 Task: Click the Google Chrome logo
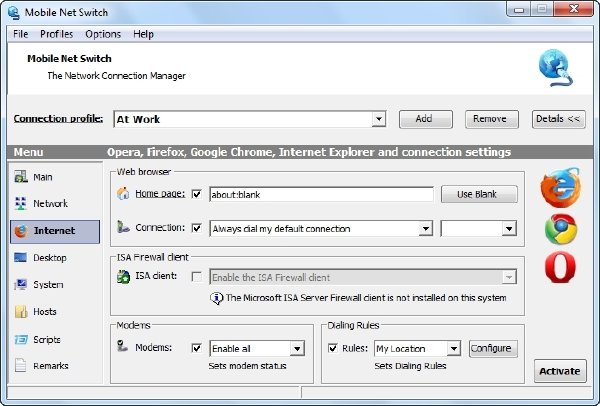click(561, 229)
